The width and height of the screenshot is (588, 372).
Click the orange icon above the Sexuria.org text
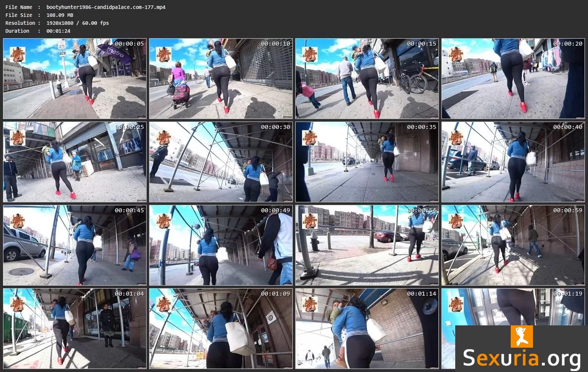click(x=521, y=336)
